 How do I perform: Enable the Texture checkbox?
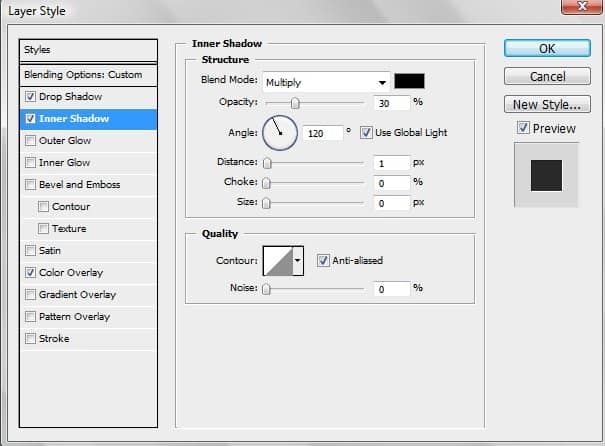pyautogui.click(x=44, y=228)
